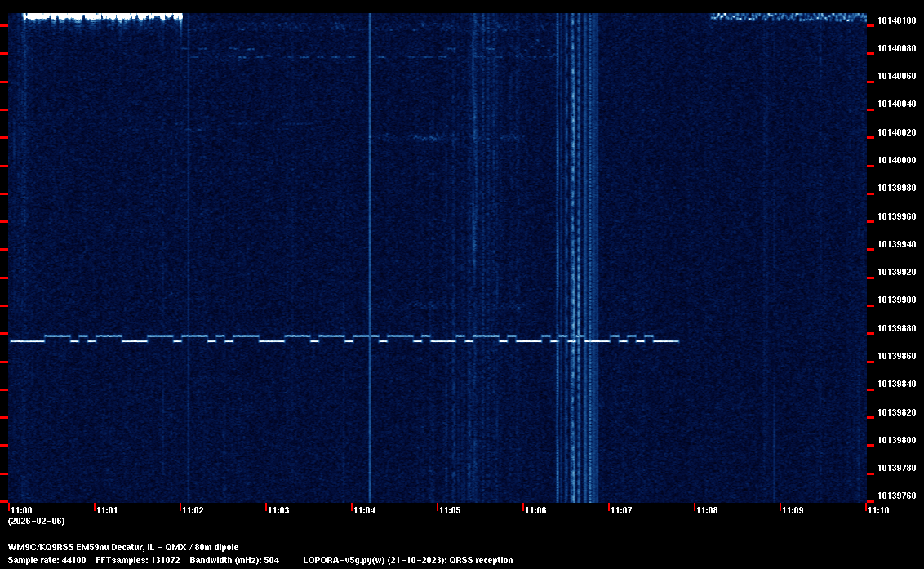The width and height of the screenshot is (924, 569).
Task: Click the thin vertical line at 11:04
Action: click(x=370, y=204)
